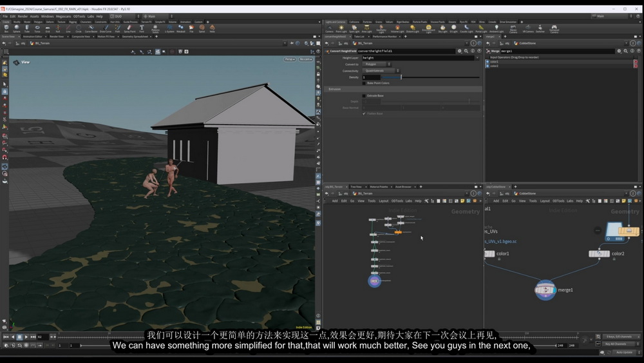Select the L-System shelf tool
This screenshot has height=363, width=644.
[169, 28]
